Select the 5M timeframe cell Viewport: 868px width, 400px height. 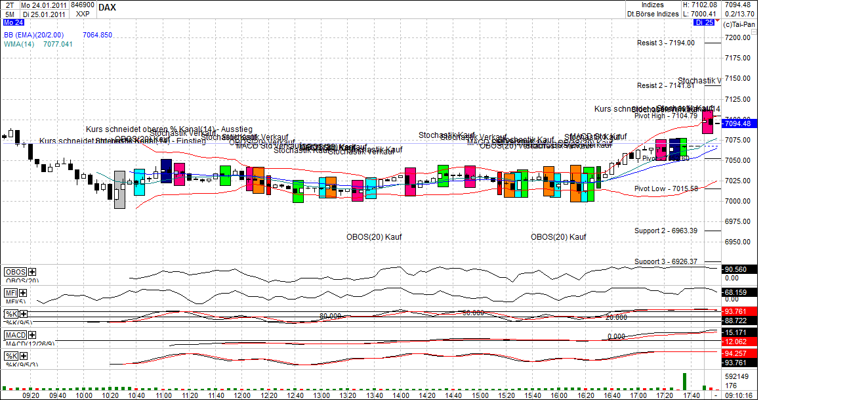[10, 13]
